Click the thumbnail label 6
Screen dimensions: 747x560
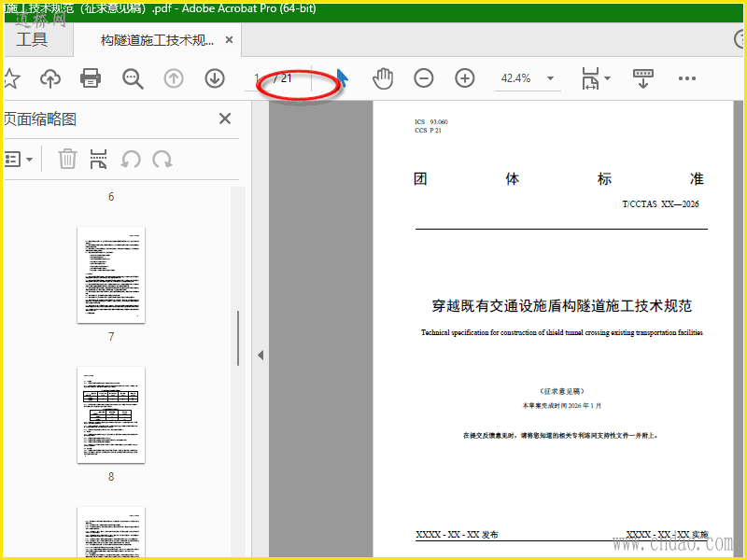(111, 197)
